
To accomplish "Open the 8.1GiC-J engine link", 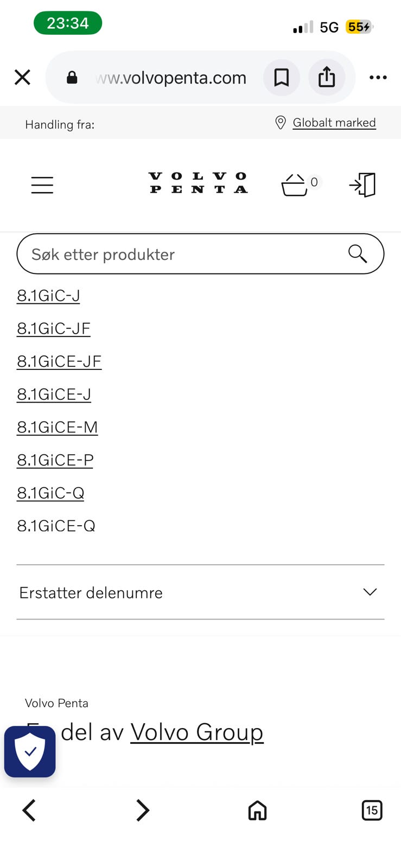I will (x=48, y=296).
